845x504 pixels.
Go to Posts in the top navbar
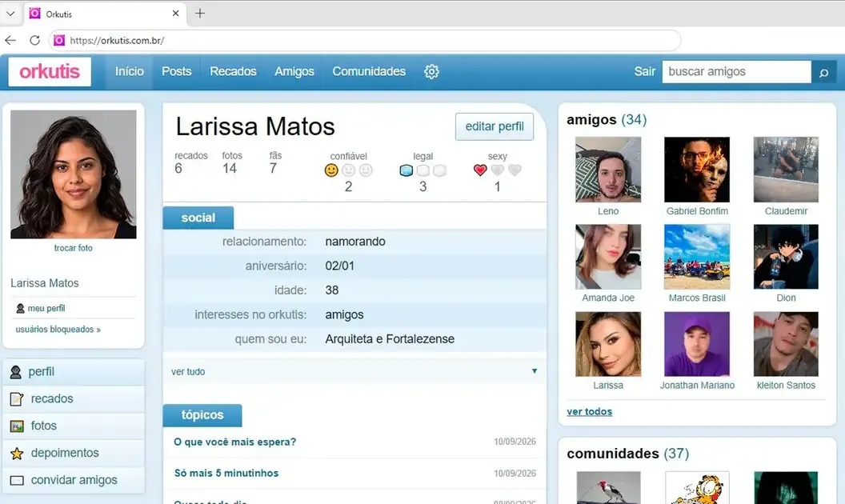click(177, 72)
